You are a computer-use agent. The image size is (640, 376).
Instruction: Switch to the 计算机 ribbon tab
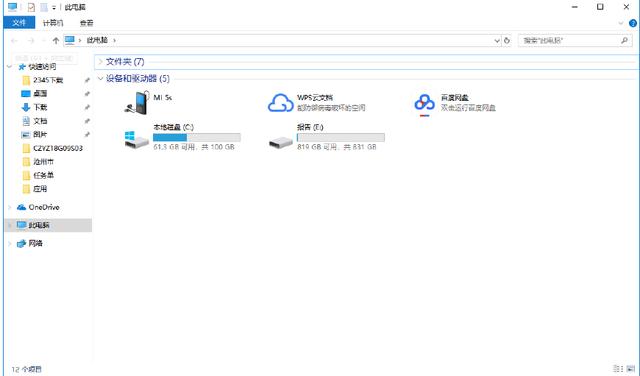point(53,23)
